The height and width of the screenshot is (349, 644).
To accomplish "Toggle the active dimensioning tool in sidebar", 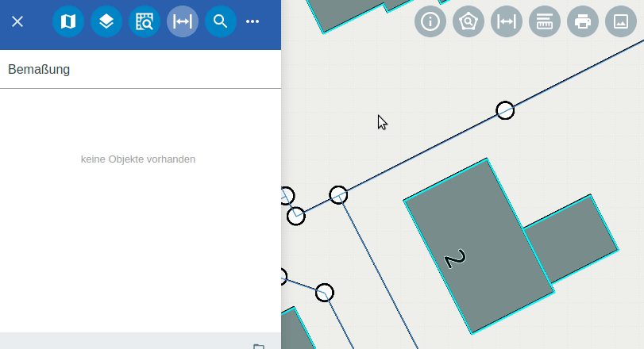I will tap(183, 21).
